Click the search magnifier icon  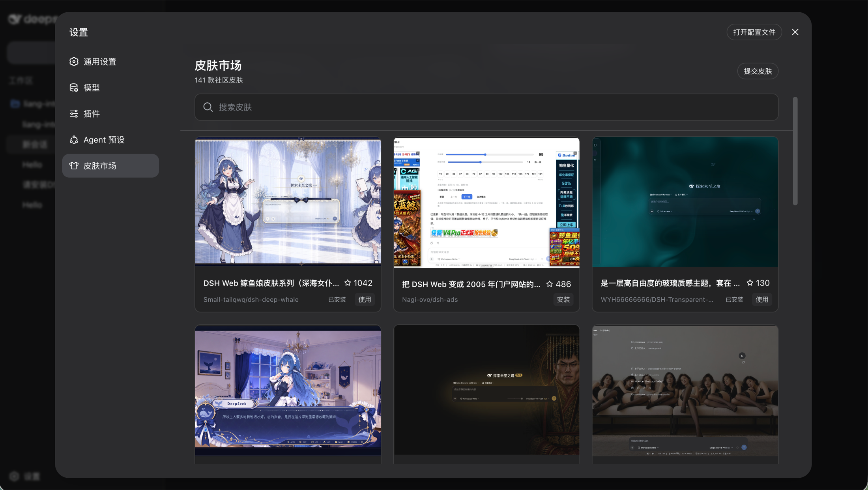[208, 107]
